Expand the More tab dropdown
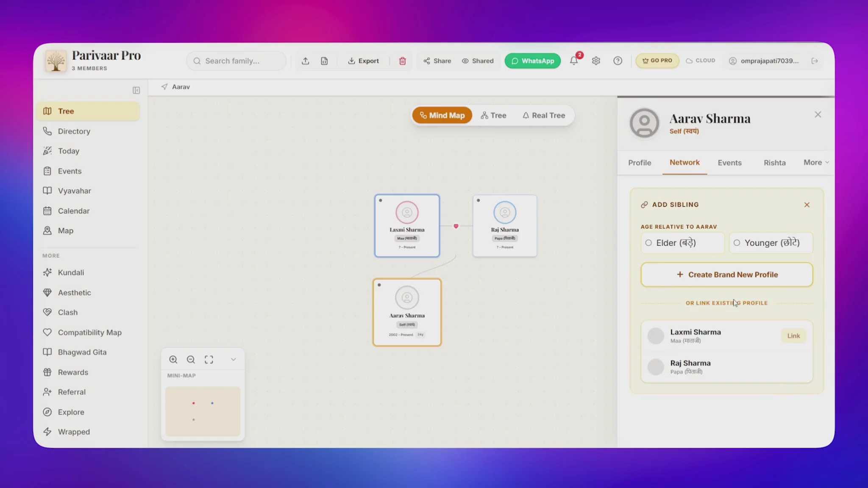The width and height of the screenshot is (868, 488). coord(816,163)
